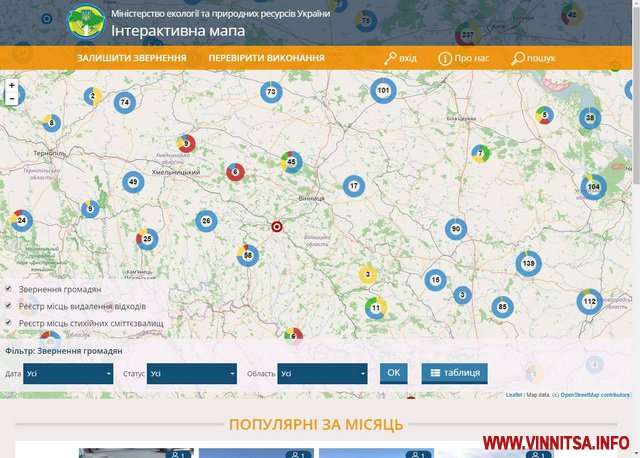Viewport: 640px width, 458px height.
Task: Open the OpenStreetMap contributors link
Action: (594, 395)
